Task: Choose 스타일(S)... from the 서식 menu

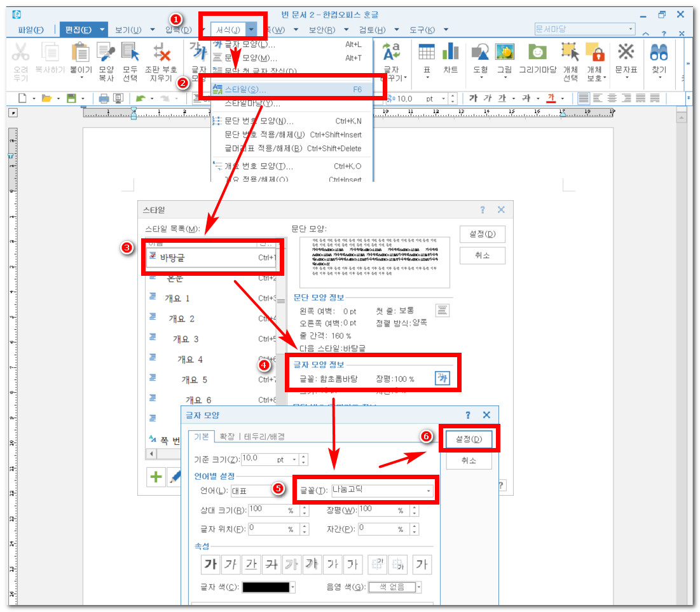Action: (292, 89)
